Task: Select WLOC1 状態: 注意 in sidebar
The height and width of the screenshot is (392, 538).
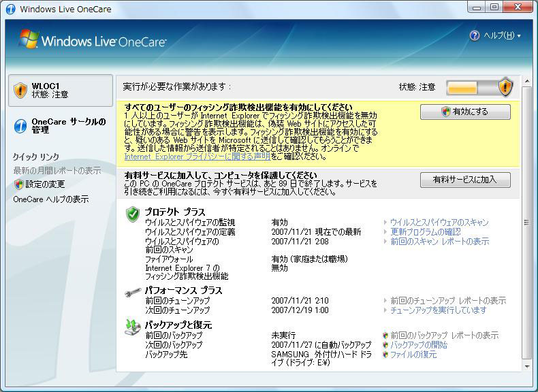Action: (x=61, y=91)
